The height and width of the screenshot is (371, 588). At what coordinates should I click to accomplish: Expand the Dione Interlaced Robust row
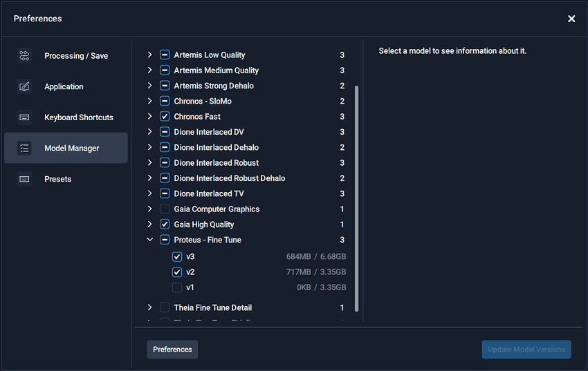coord(149,162)
